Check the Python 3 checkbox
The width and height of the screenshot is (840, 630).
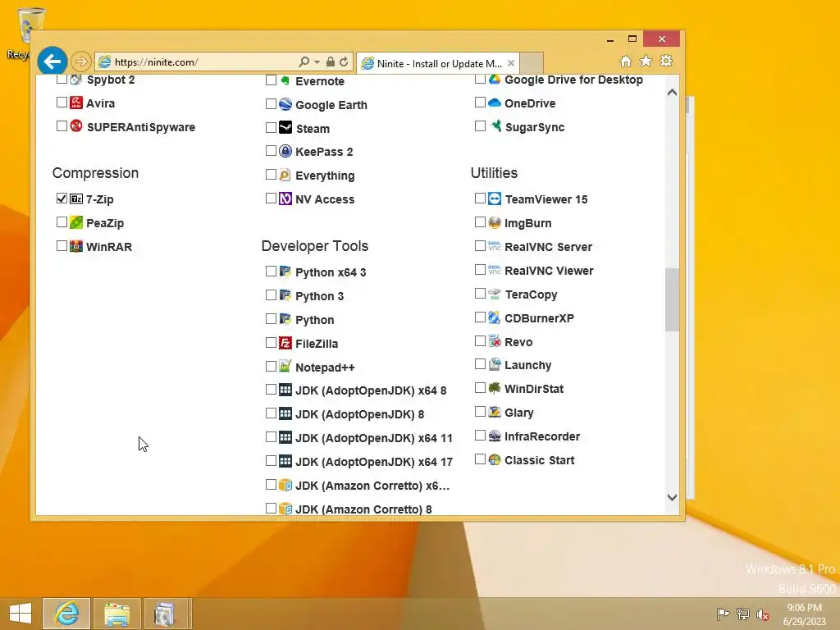(271, 294)
